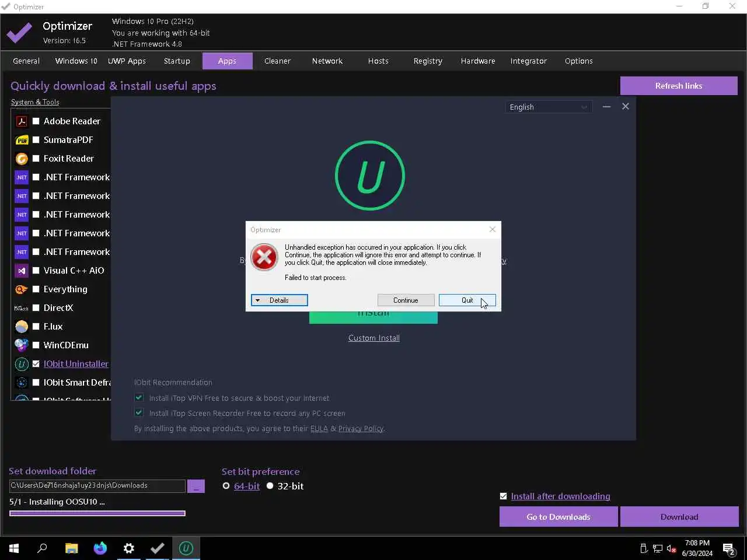
Task: Expand Details in the error dialog
Action: point(279,300)
